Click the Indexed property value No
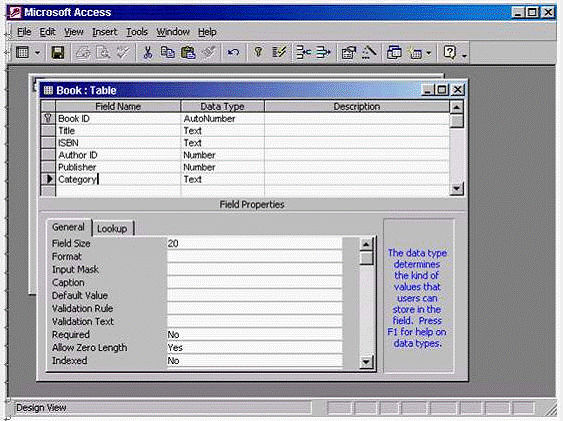This screenshot has width=563, height=421. [x=255, y=360]
